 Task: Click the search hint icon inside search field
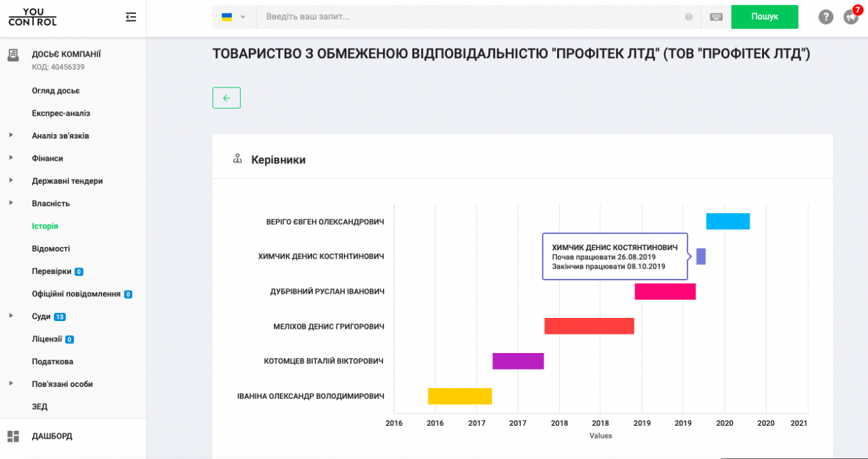689,17
